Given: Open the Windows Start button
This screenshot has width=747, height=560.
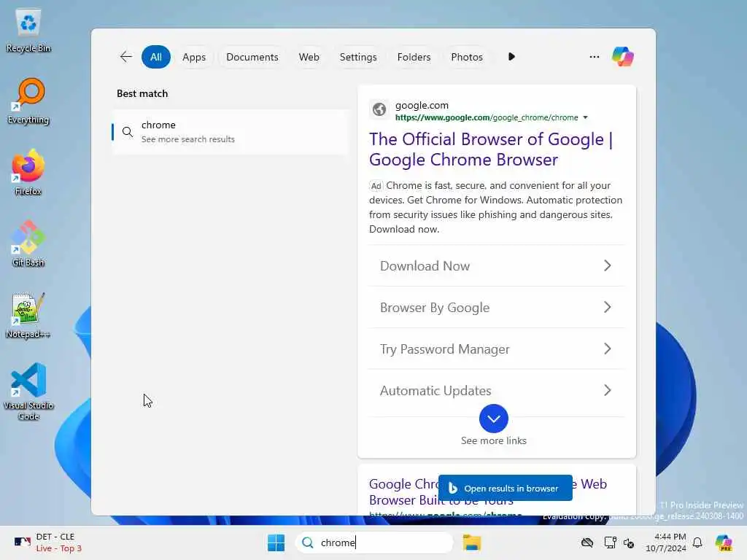Looking at the screenshot, I should tap(276, 542).
